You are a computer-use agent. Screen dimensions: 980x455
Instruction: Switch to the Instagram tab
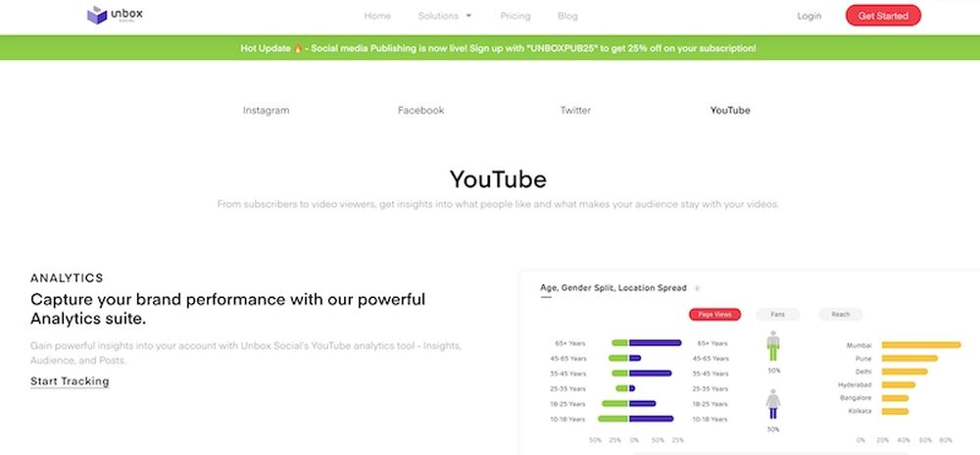[267, 111]
